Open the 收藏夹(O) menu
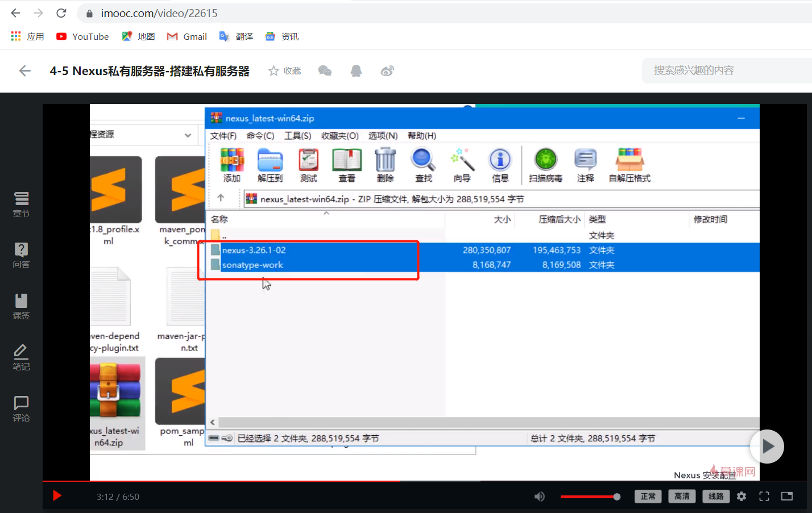Viewport: 812px width, 513px height. coord(340,136)
